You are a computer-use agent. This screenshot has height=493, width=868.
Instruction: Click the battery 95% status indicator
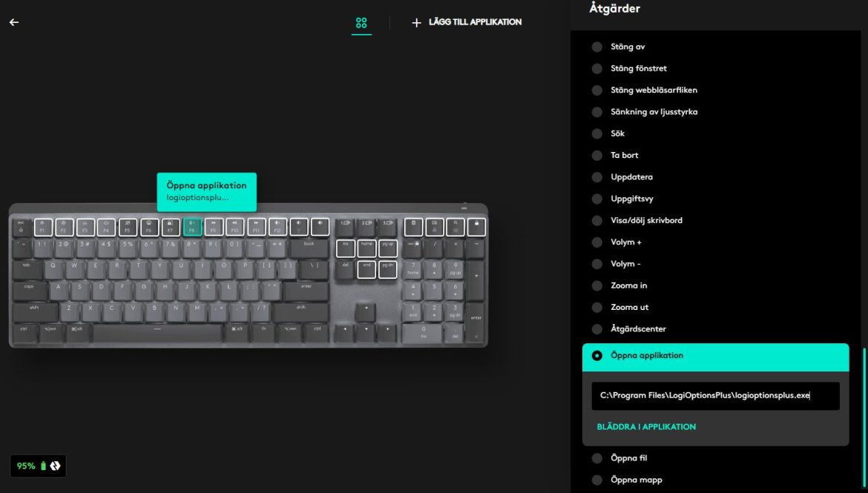(x=38, y=466)
